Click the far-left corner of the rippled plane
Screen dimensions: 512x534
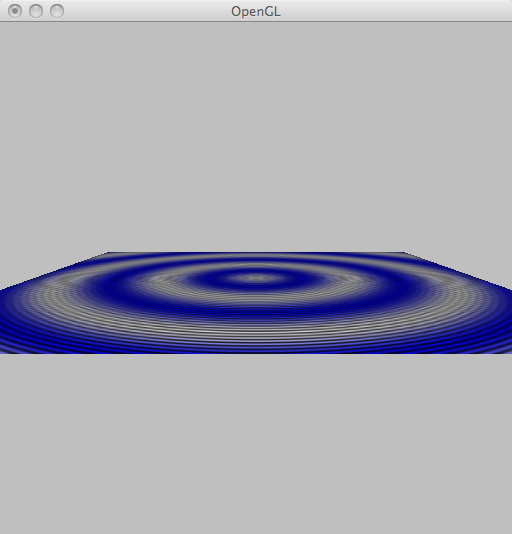coord(108,253)
